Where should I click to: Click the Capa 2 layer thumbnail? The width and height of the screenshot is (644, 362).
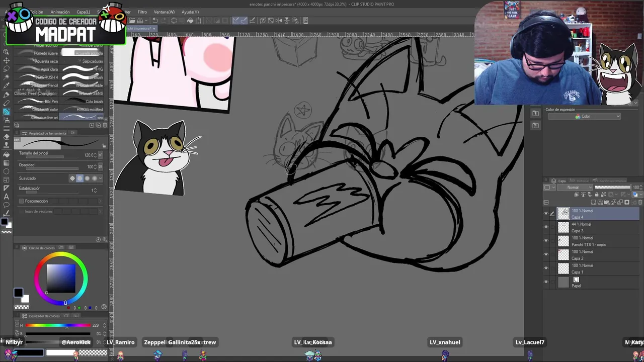click(x=563, y=254)
